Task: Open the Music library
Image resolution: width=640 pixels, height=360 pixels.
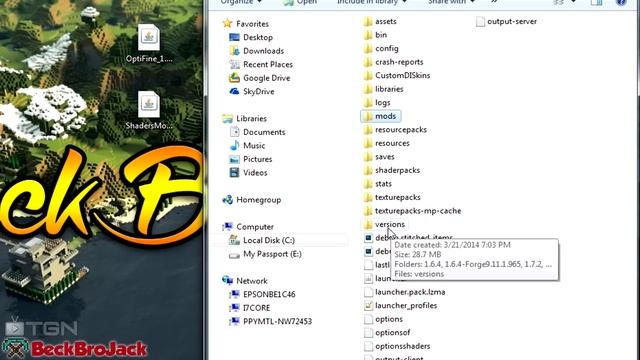Action: 247,145
